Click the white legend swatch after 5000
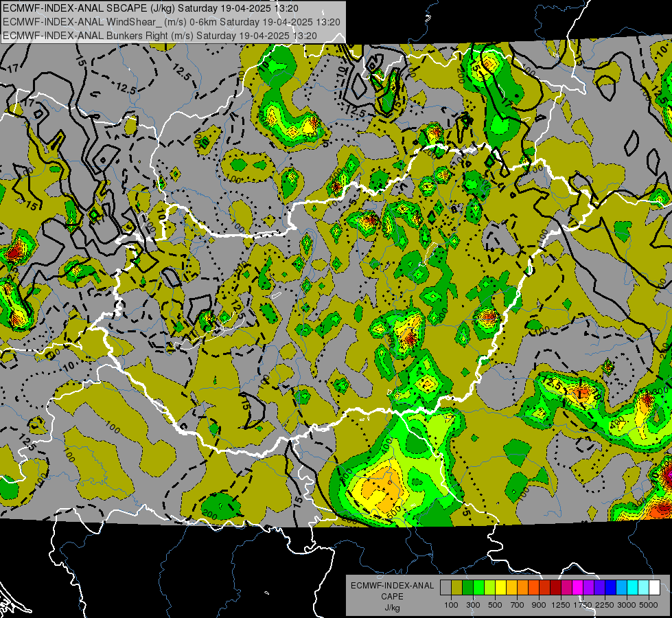Viewport: 672px width, 618px height. coord(655,588)
